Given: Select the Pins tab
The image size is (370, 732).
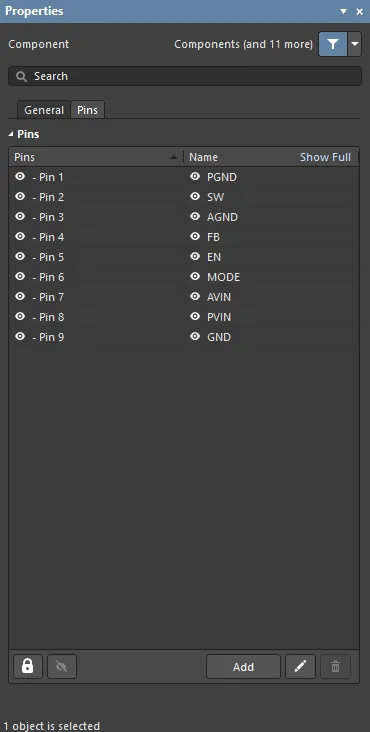Looking at the screenshot, I should [87, 110].
